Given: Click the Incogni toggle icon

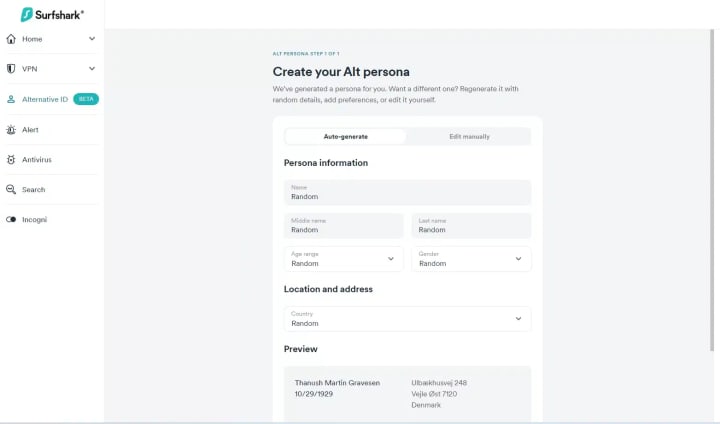Looking at the screenshot, I should click(x=11, y=220).
